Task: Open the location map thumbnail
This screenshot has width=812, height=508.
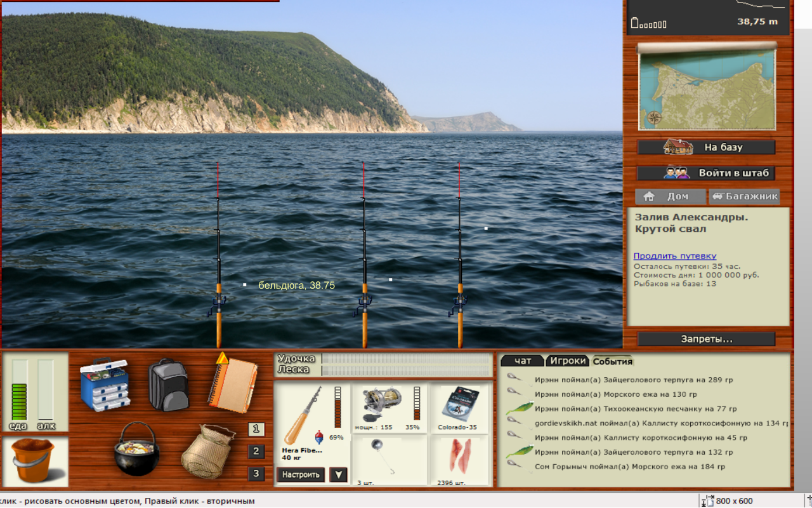Action: [x=707, y=89]
